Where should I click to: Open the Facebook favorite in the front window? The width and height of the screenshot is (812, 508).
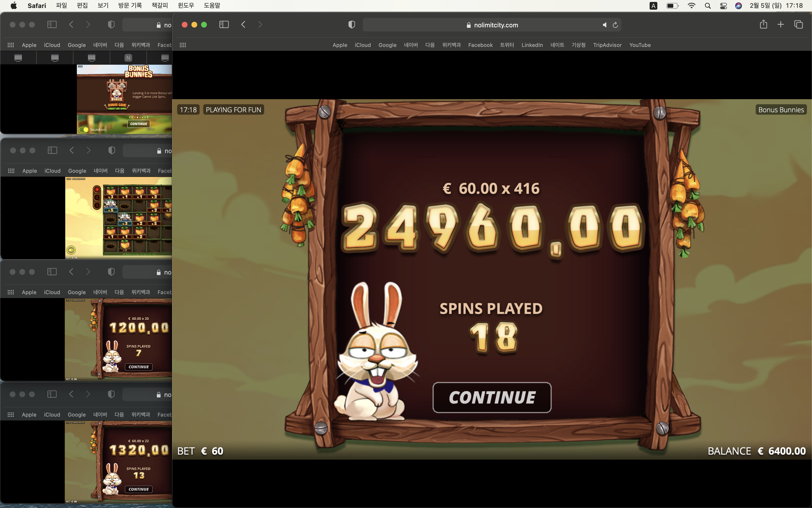coord(480,45)
